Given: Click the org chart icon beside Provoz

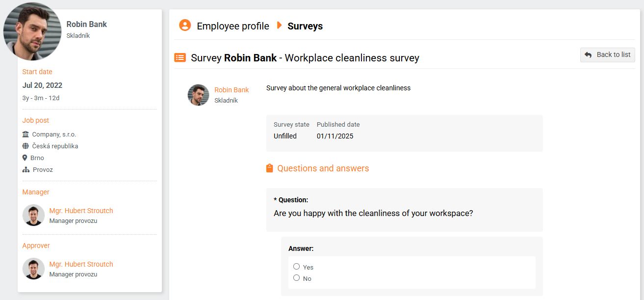Looking at the screenshot, I should click(x=26, y=169).
